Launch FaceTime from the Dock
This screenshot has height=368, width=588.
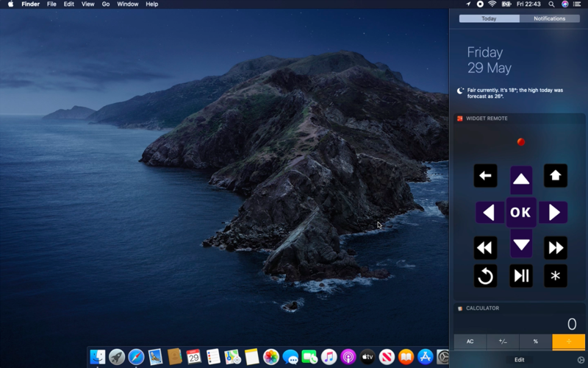309,357
